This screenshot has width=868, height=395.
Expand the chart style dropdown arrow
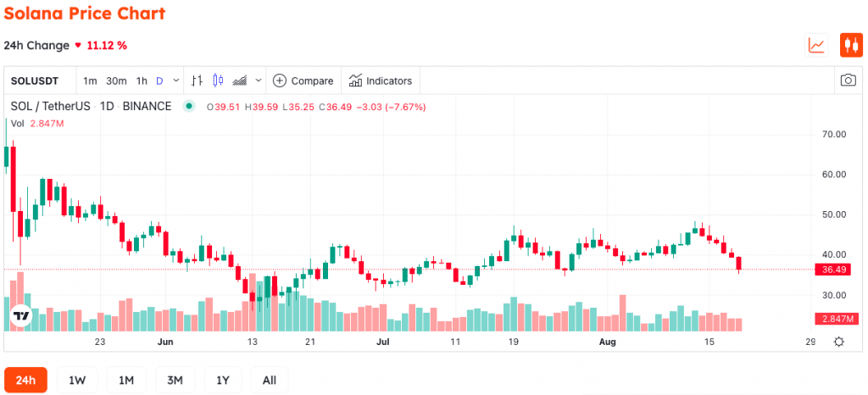point(259,81)
